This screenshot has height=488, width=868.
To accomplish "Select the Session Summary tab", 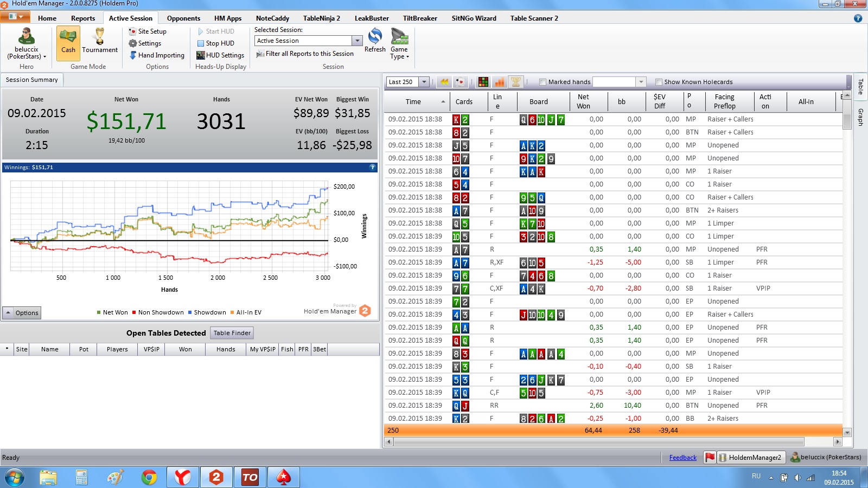I will [x=32, y=80].
